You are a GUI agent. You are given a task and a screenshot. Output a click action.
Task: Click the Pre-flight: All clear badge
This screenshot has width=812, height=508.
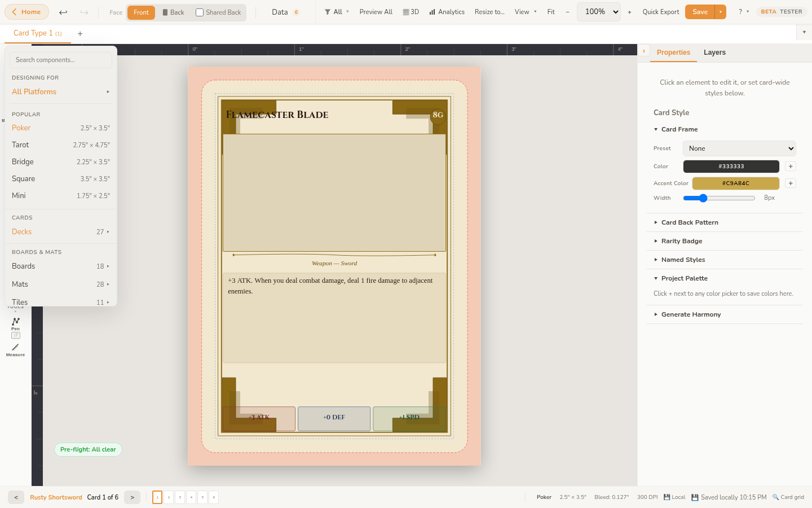[88, 450]
